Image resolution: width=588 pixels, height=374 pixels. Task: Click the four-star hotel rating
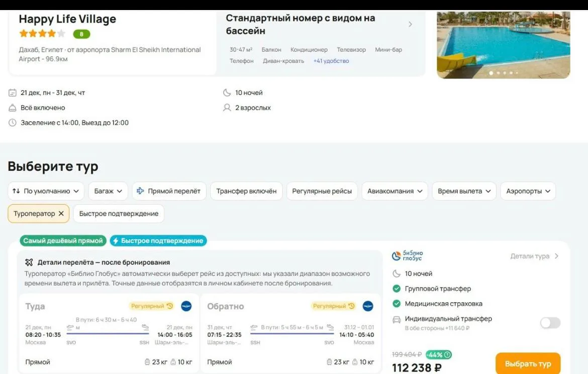click(x=42, y=34)
